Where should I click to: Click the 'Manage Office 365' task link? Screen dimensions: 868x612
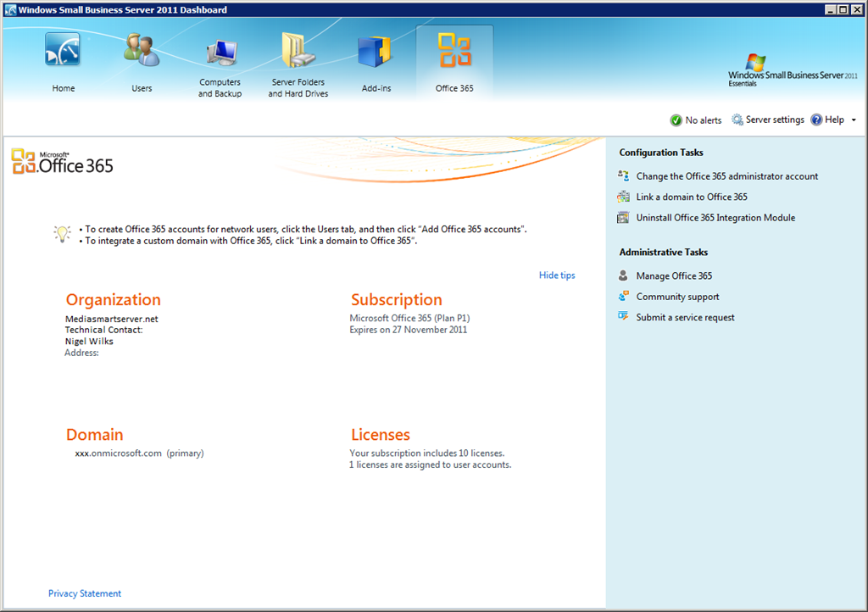(x=674, y=275)
